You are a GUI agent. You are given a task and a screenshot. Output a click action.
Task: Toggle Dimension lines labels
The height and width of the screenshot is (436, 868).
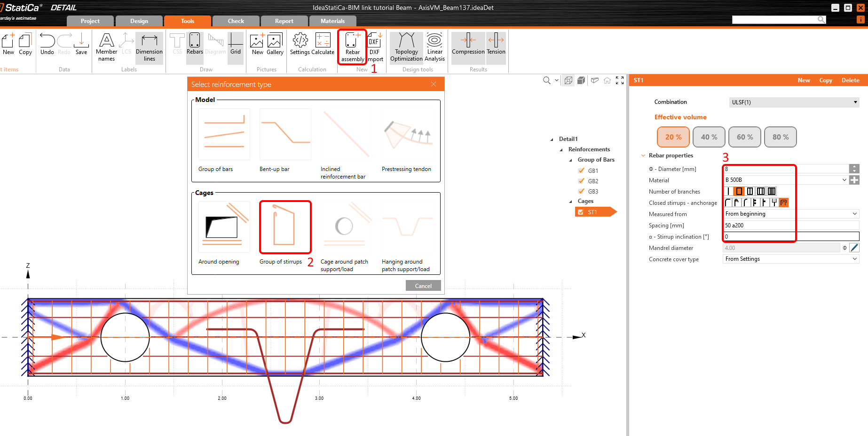coord(149,47)
